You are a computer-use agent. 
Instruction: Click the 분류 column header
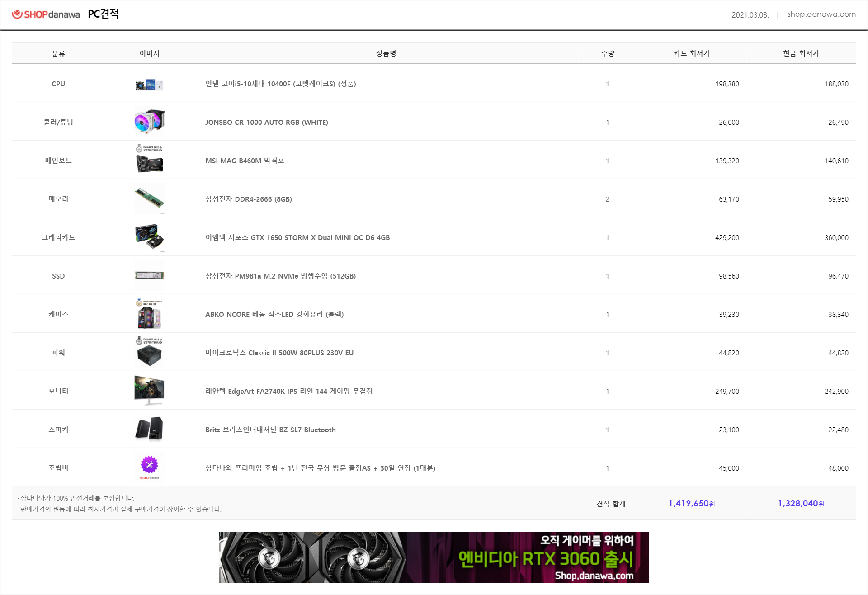[x=58, y=53]
